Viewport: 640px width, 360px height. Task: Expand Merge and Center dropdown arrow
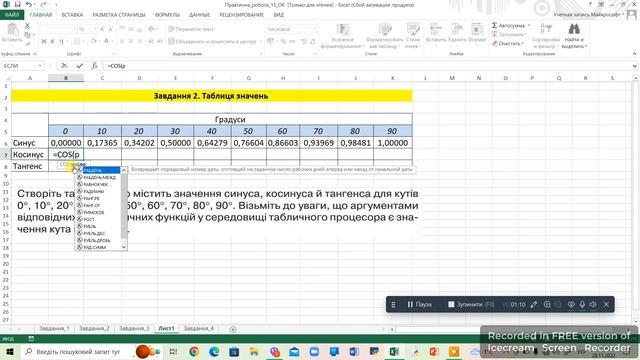click(260, 41)
